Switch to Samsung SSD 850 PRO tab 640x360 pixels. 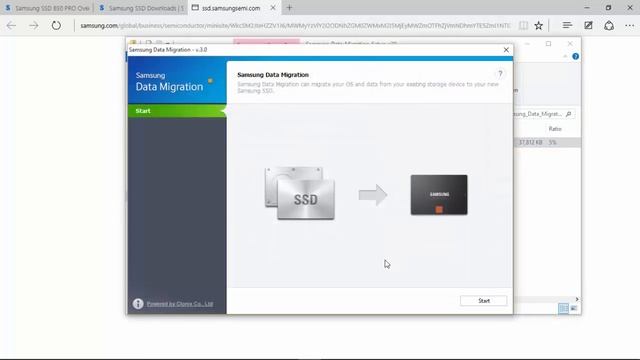47,8
